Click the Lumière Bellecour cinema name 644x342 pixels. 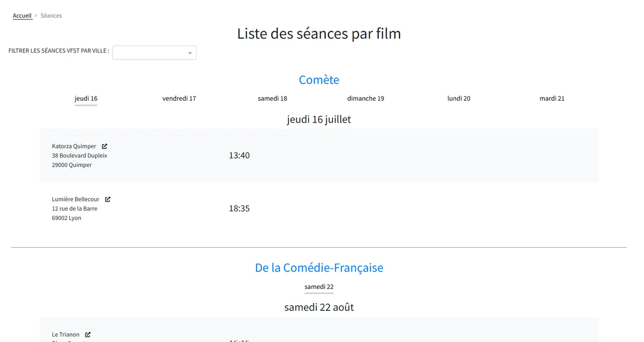(x=76, y=199)
